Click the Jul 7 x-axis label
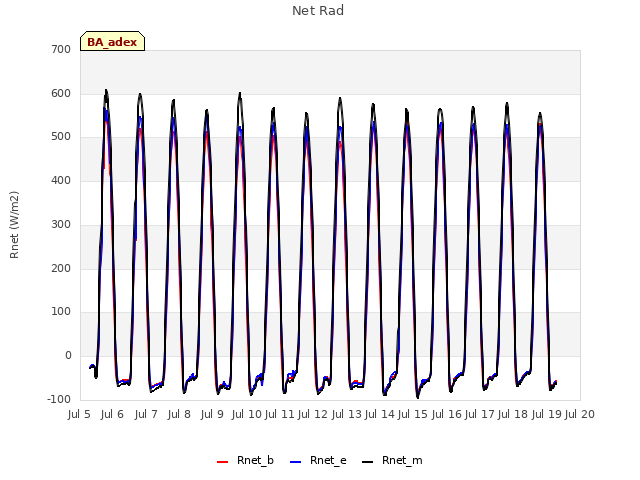This screenshot has width=640, height=480. point(146,414)
